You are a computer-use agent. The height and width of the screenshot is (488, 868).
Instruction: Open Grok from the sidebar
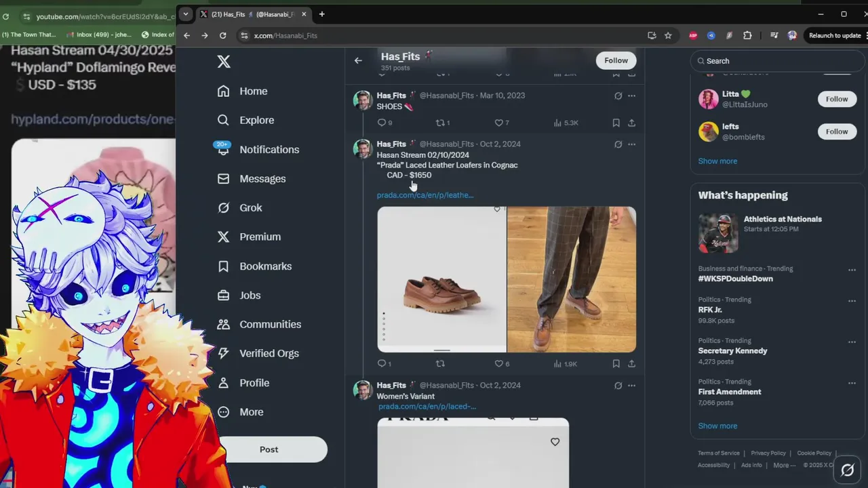pyautogui.click(x=239, y=208)
